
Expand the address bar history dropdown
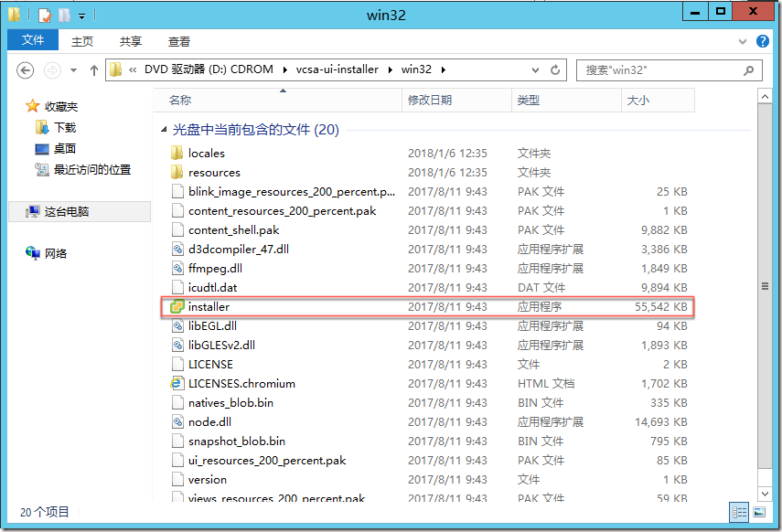(x=535, y=70)
